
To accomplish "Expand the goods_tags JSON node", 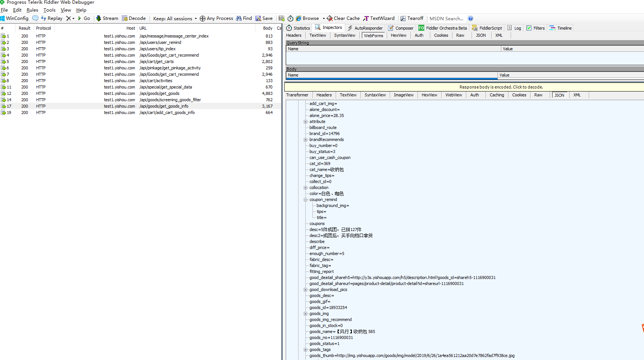I will [306, 350].
